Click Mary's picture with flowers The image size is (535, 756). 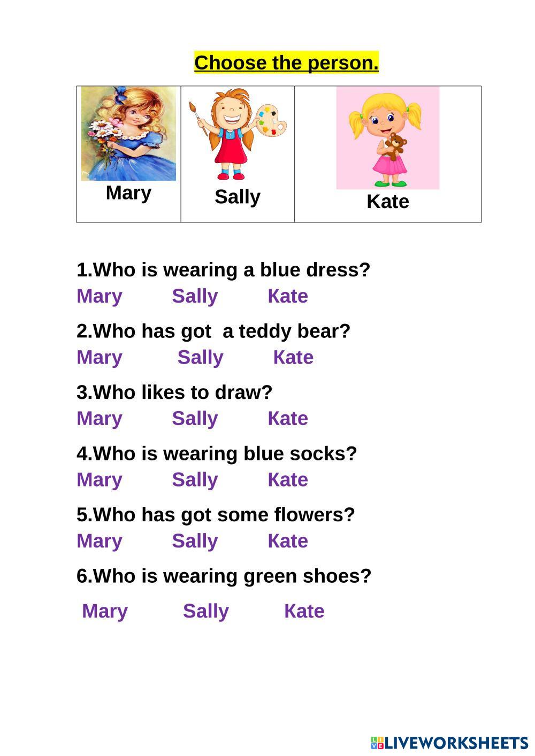(128, 134)
